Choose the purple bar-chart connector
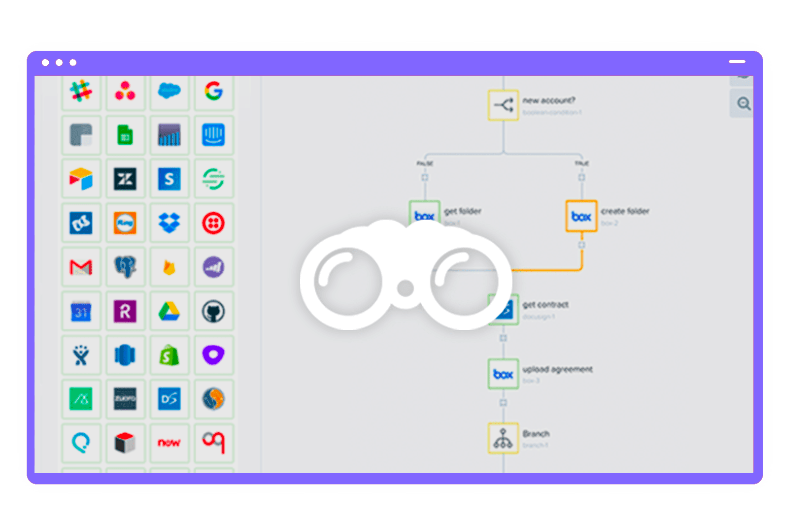 coord(169,135)
